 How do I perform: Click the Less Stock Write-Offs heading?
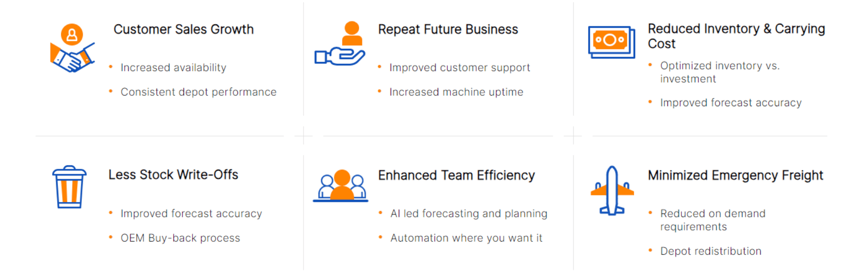(x=173, y=175)
